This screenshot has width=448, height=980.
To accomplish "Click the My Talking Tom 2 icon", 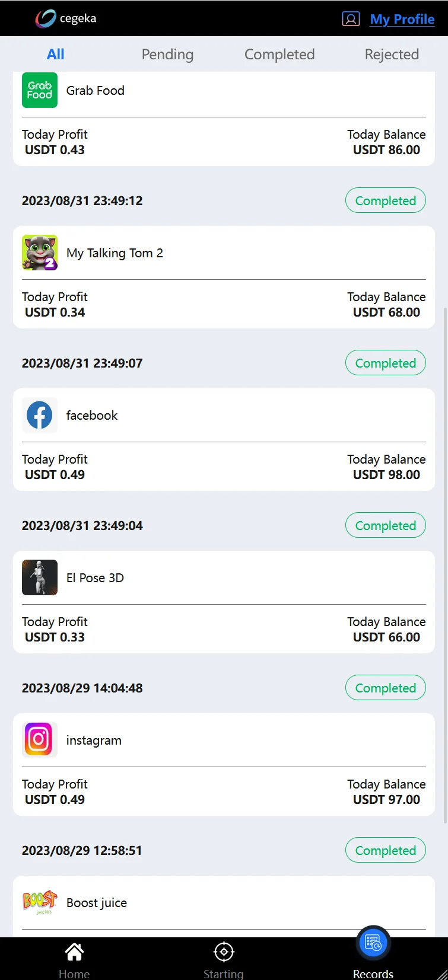I will (x=40, y=253).
